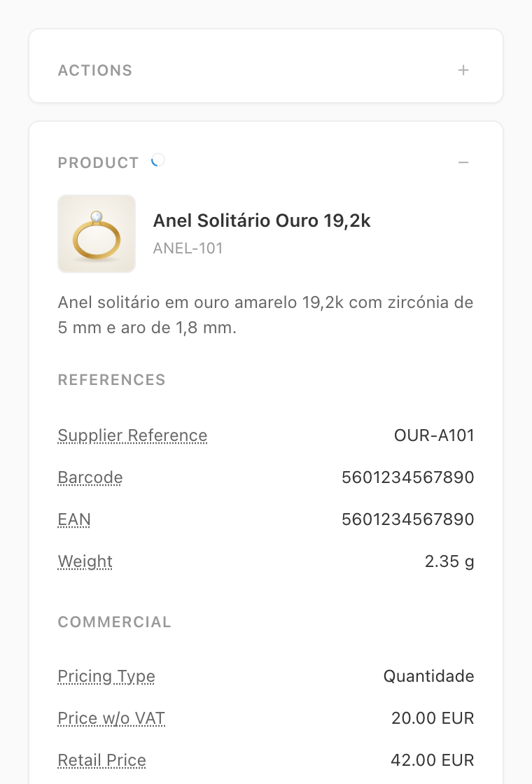
Task: Select the Quantidade pricing type value
Action: 428,676
